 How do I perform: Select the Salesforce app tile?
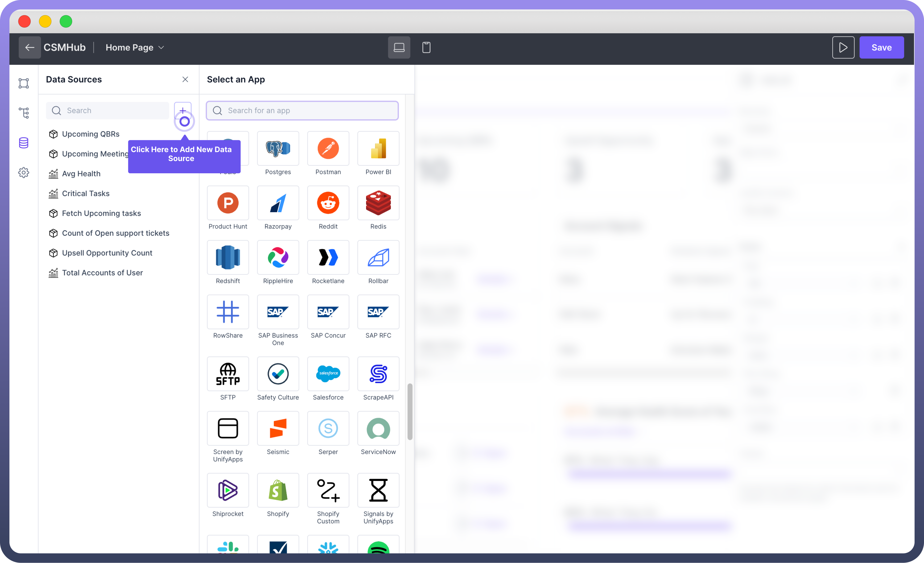pyautogui.click(x=328, y=374)
